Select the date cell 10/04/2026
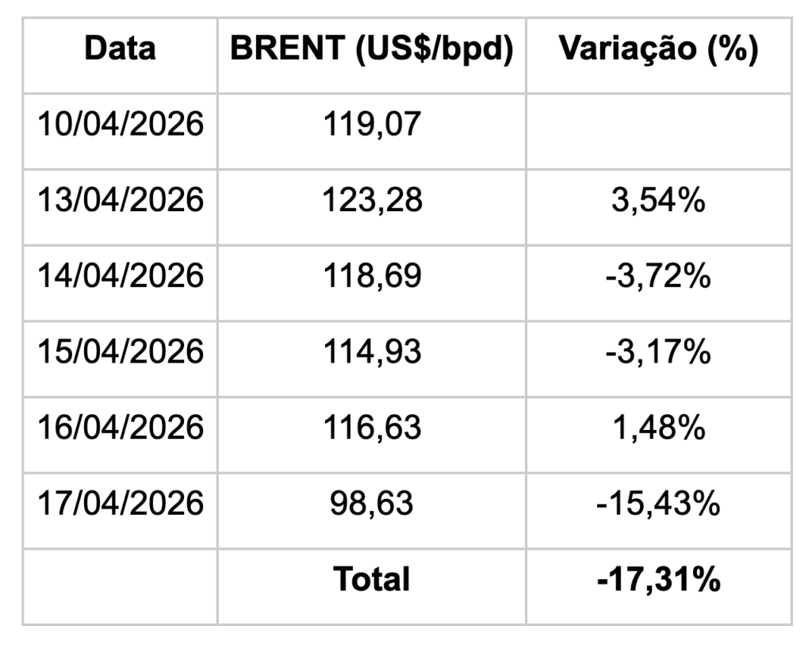812x645 pixels. [x=120, y=125]
